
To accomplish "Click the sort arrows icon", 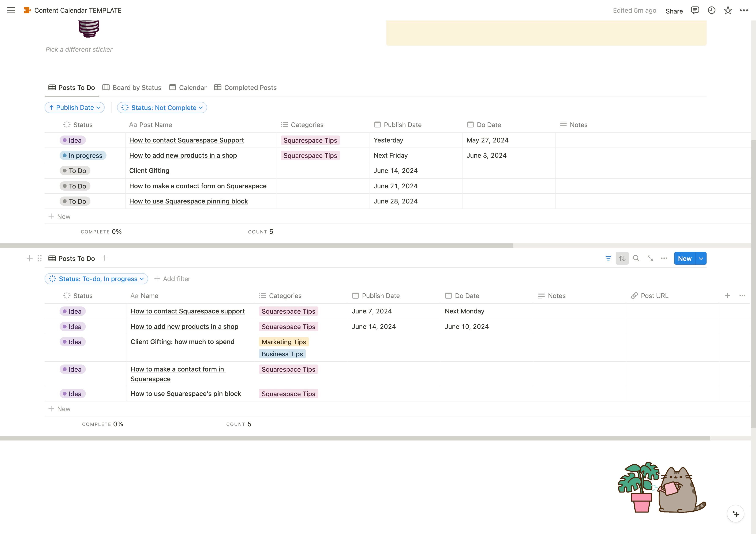I will click(x=622, y=258).
